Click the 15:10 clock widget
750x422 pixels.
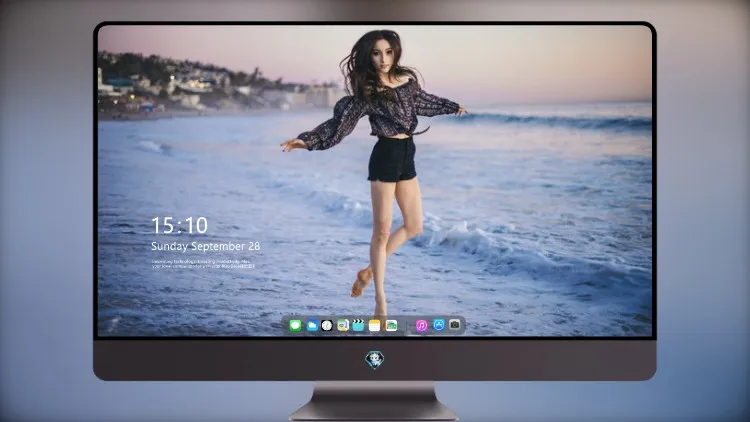pos(179,225)
